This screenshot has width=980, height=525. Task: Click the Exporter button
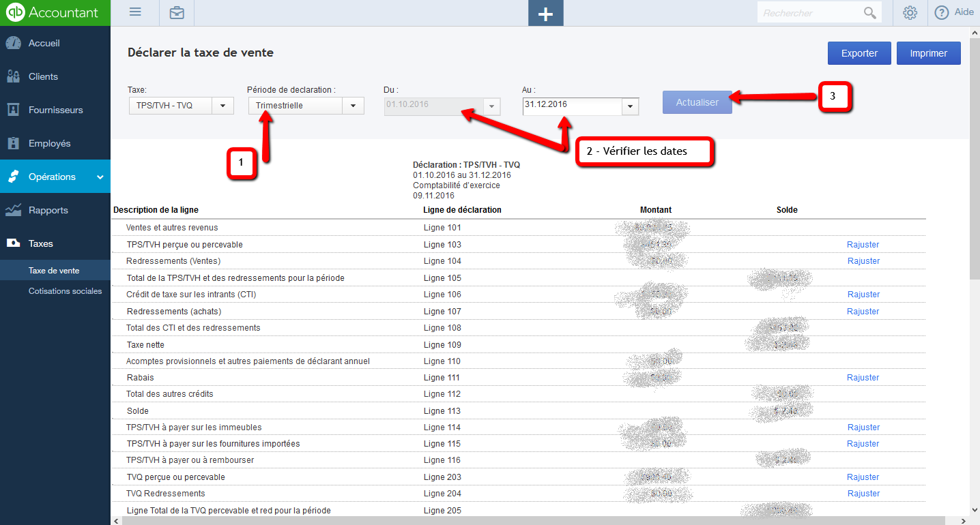coord(859,52)
